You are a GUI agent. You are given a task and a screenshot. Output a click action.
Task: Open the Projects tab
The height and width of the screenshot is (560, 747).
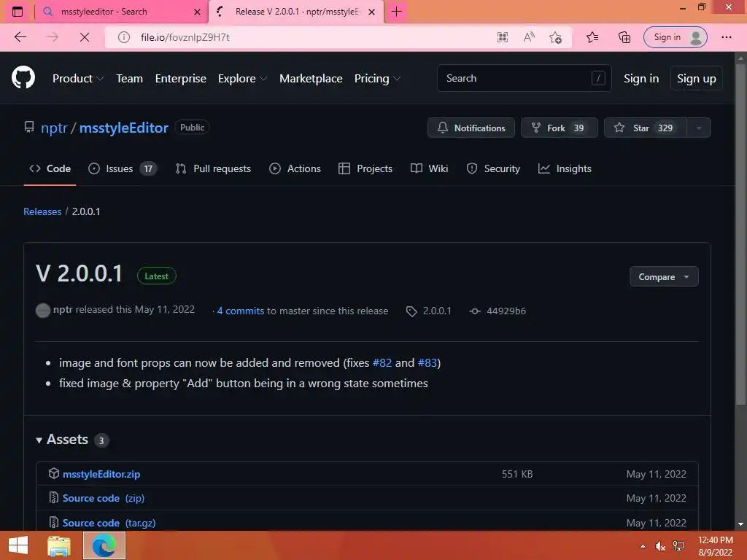coord(365,168)
